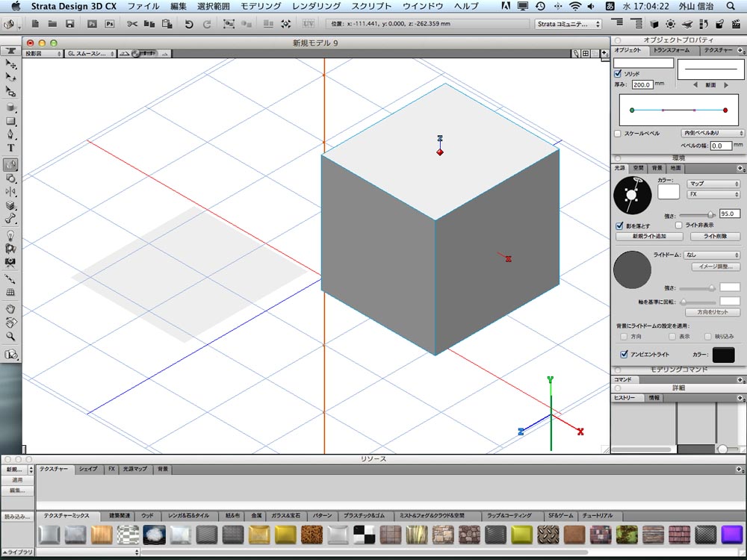
Task: Check the 方向 checkbox
Action: (624, 337)
